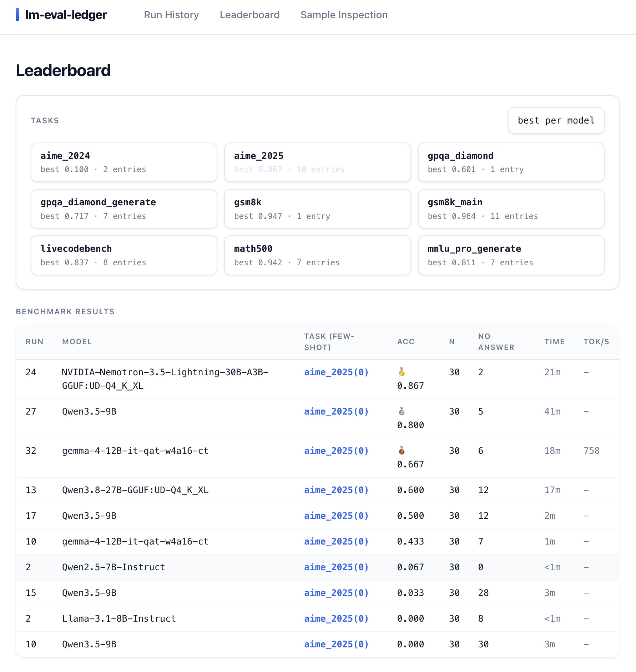Click the TIME column header
636x672 pixels.
(555, 342)
